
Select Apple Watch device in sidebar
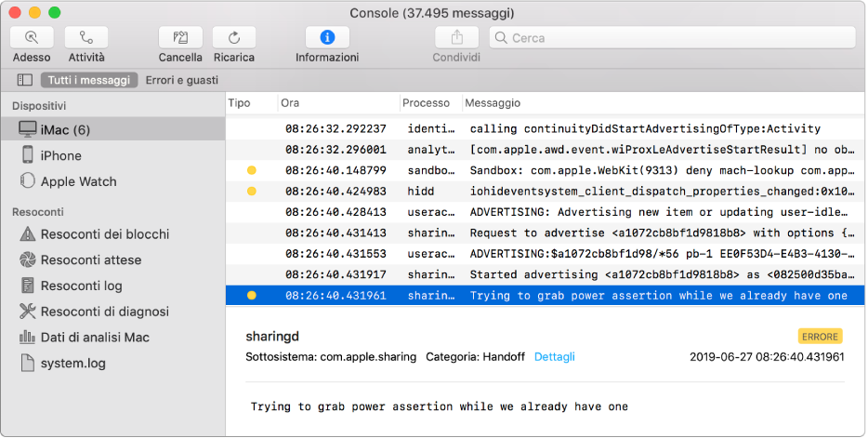(113, 181)
